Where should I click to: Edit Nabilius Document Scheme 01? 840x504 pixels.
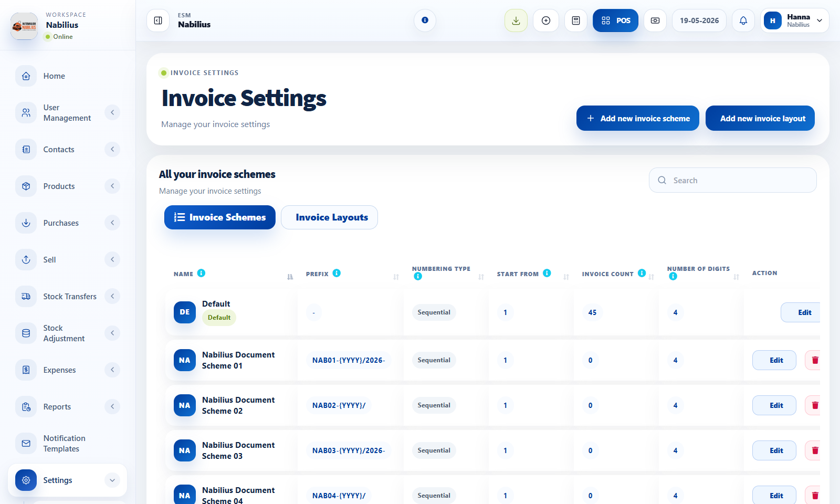click(774, 360)
